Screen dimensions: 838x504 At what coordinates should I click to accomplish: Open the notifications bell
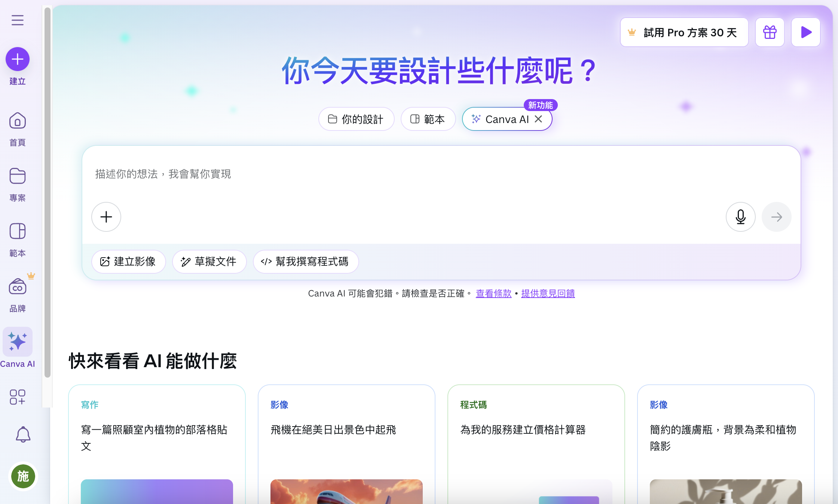click(23, 434)
